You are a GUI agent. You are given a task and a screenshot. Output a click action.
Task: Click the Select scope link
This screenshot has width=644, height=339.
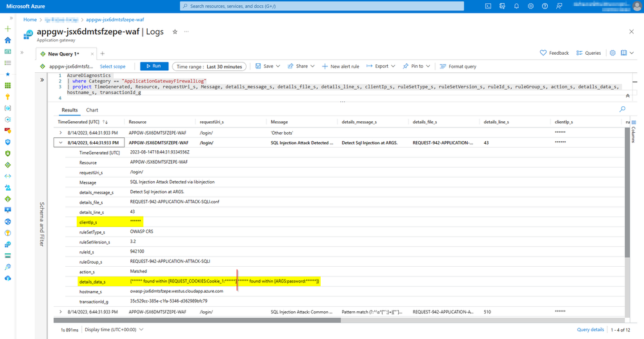tap(112, 66)
